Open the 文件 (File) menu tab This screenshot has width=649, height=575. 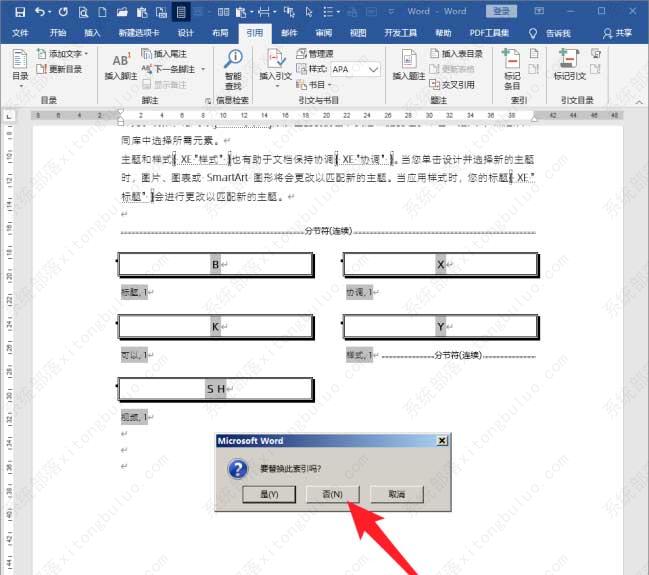[x=20, y=33]
